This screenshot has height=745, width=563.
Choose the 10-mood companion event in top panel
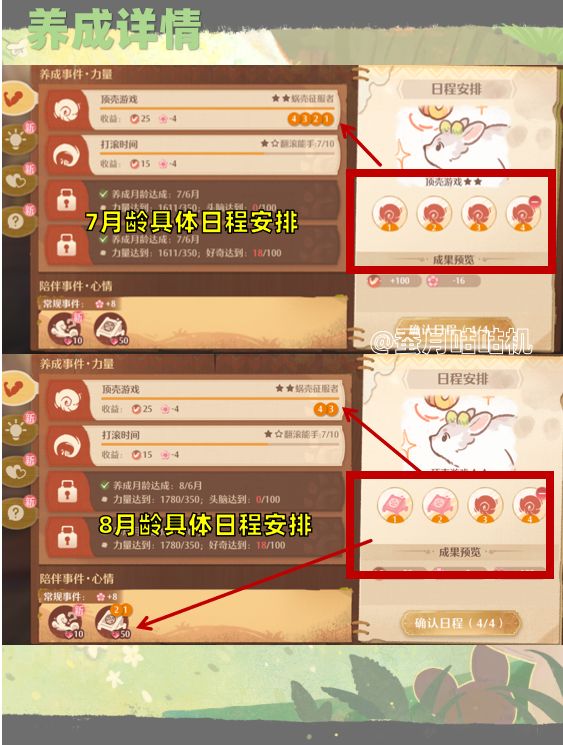66,329
